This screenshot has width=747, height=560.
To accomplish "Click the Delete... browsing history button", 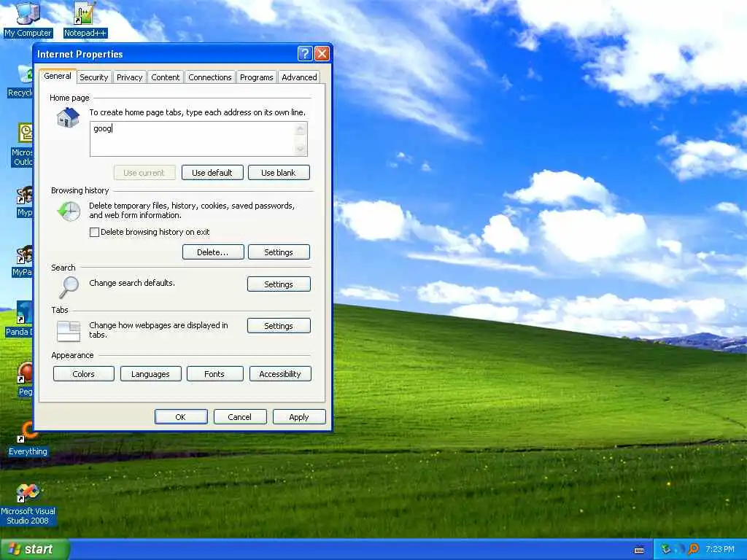I will [213, 252].
